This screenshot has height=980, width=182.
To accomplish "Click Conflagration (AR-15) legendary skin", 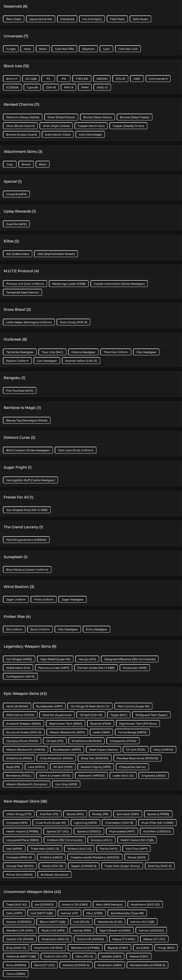I will tap(20, 676).
